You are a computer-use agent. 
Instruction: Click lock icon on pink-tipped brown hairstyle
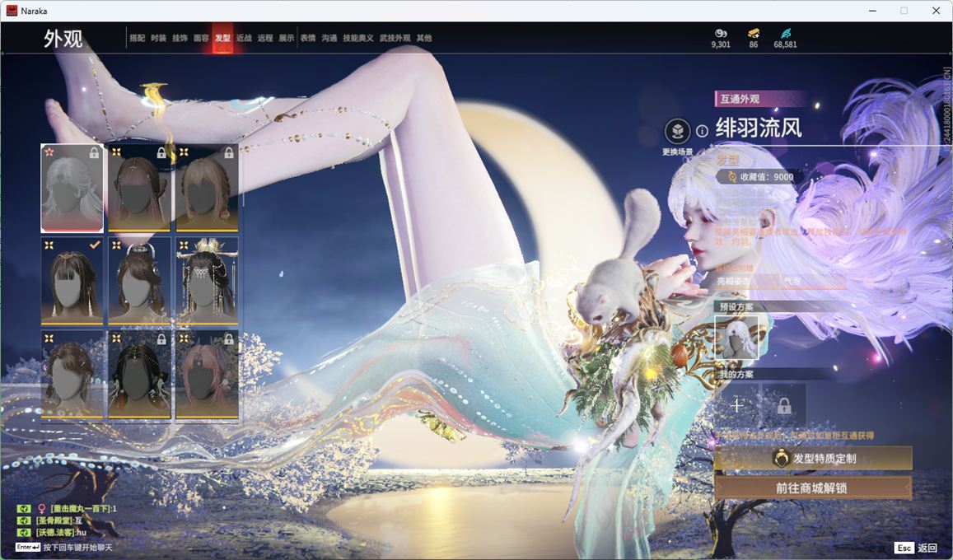pos(161,153)
